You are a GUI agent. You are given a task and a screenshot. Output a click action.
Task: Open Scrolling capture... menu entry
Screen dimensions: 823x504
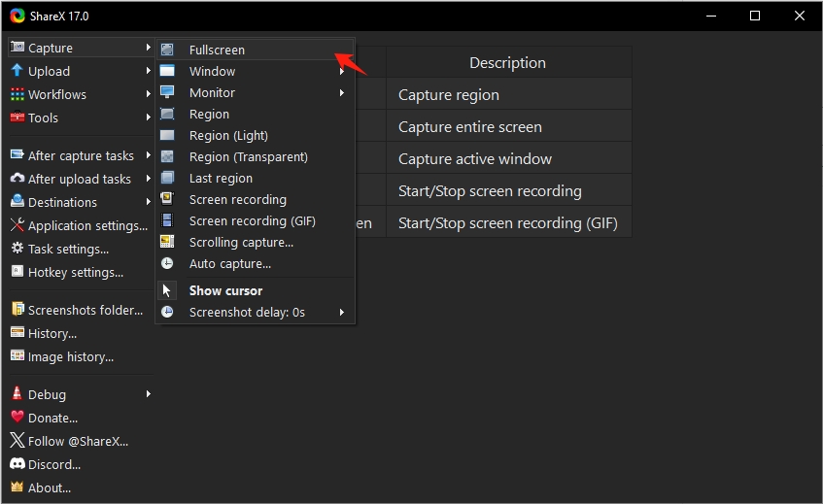click(x=256, y=243)
